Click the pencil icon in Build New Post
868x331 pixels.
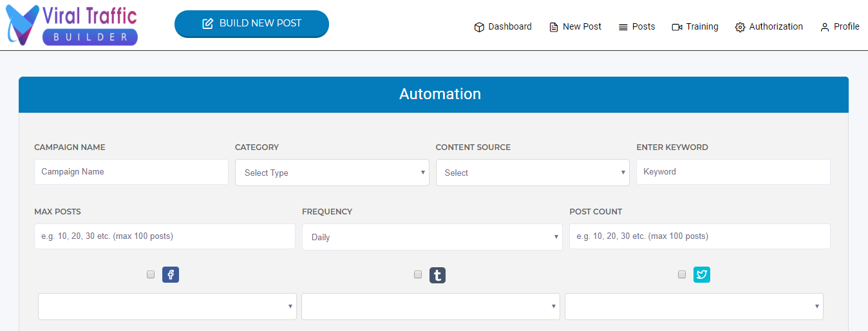pos(207,24)
